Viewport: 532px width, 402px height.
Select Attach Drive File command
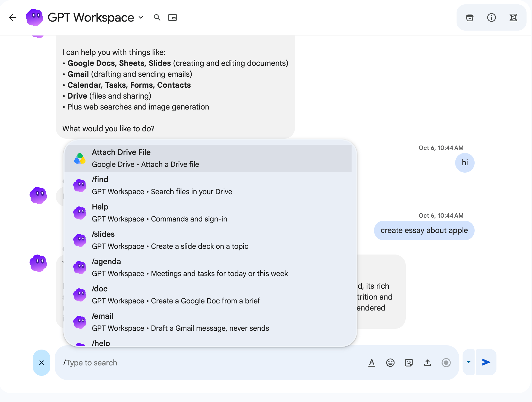(x=208, y=158)
